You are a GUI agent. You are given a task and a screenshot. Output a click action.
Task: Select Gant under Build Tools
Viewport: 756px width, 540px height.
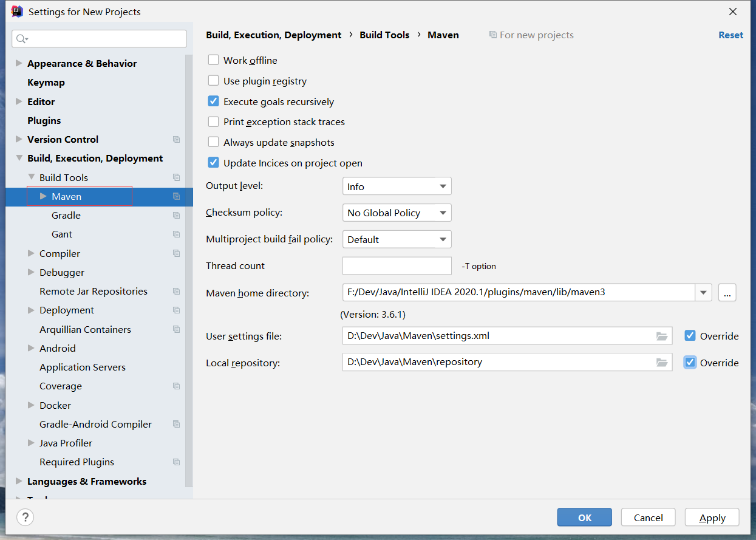[x=62, y=234]
